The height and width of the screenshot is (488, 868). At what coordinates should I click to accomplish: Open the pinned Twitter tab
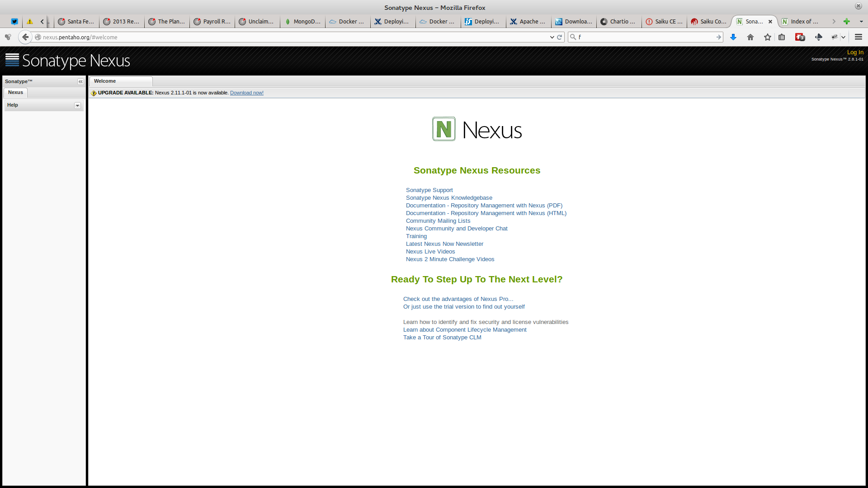click(14, 21)
